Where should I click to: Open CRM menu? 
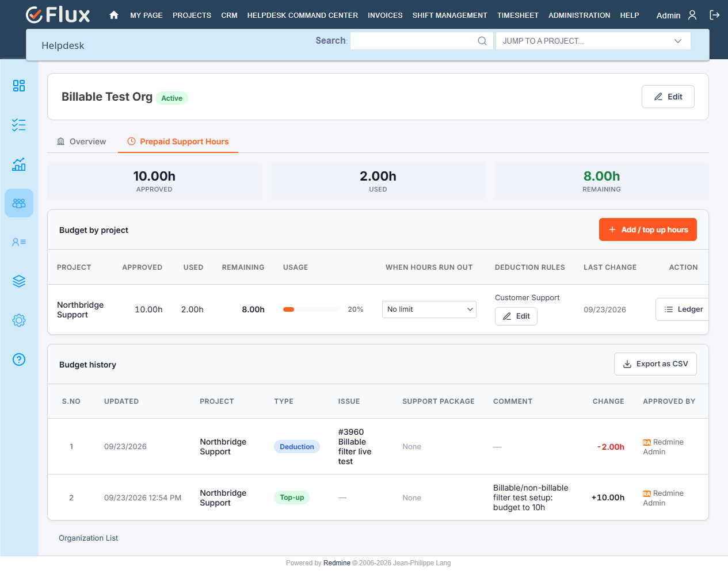pyautogui.click(x=229, y=16)
